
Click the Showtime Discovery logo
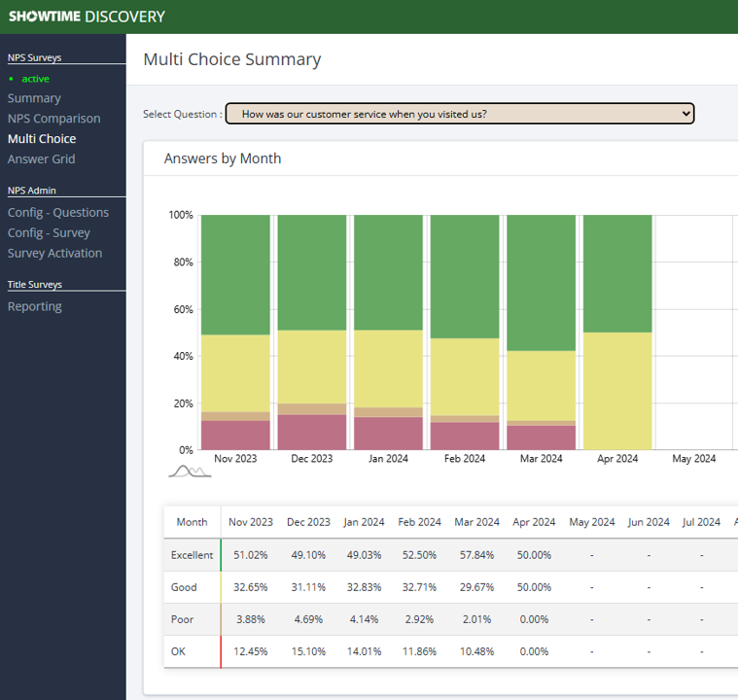pyautogui.click(x=88, y=17)
